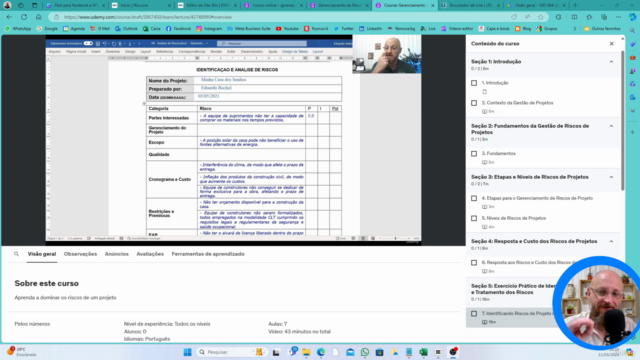Open the Youtube bookmark
Image resolution: width=640 pixels, height=360 pixels.
click(287, 29)
